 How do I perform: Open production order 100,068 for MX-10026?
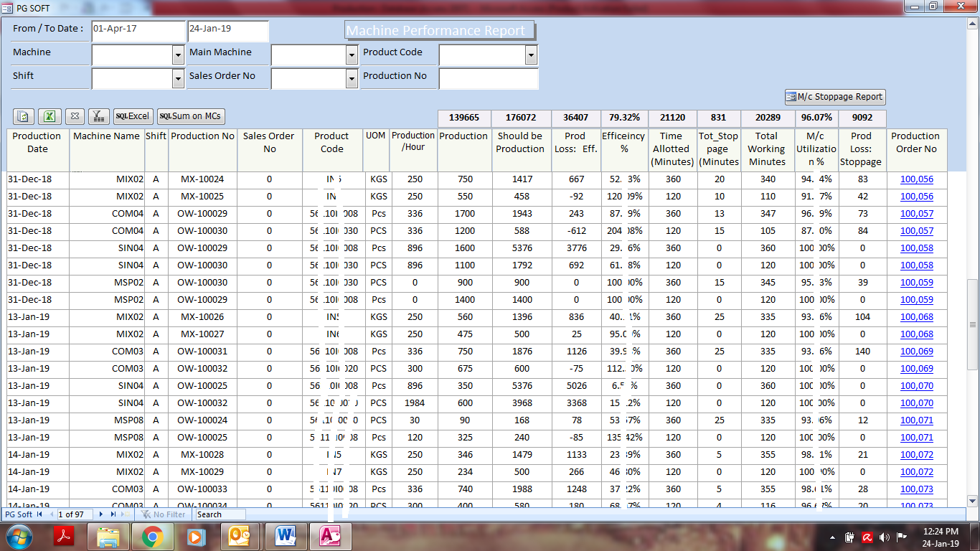click(x=917, y=317)
